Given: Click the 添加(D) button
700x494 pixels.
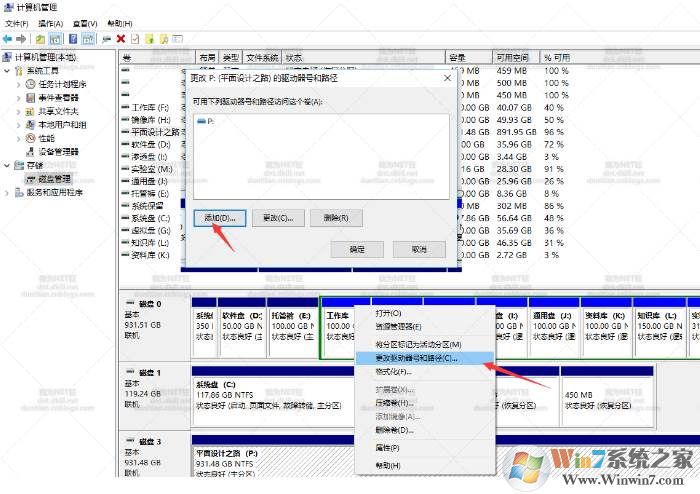Looking at the screenshot, I should 219,217.
